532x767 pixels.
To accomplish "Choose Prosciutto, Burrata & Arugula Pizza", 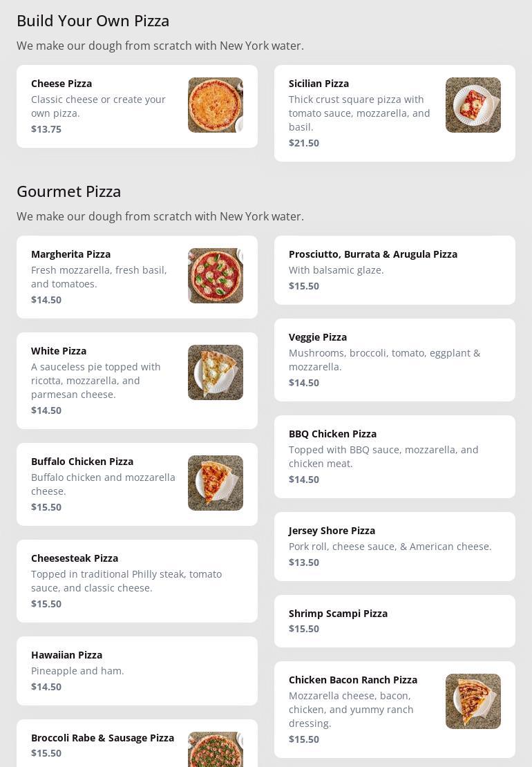I will click(x=373, y=254).
